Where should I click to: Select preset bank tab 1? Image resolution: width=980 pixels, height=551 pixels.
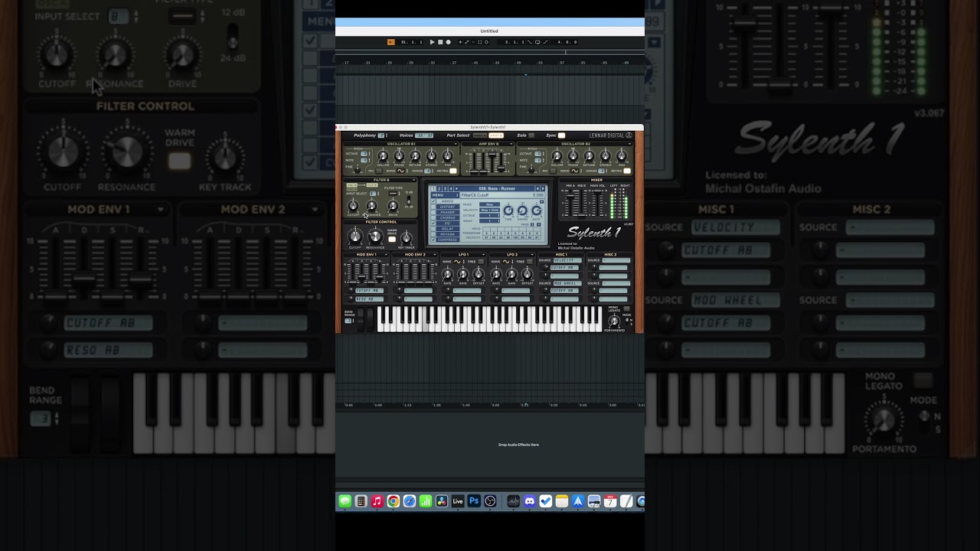tap(433, 188)
